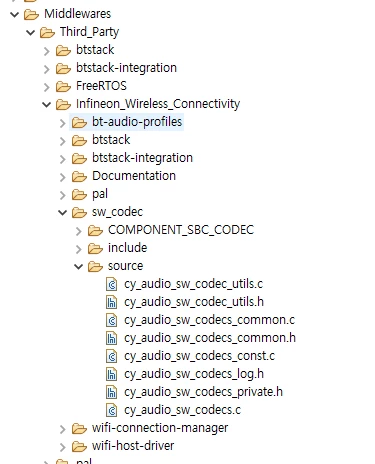The image size is (375, 464).
Task: Select the FreeRTOS label
Action: point(101,86)
